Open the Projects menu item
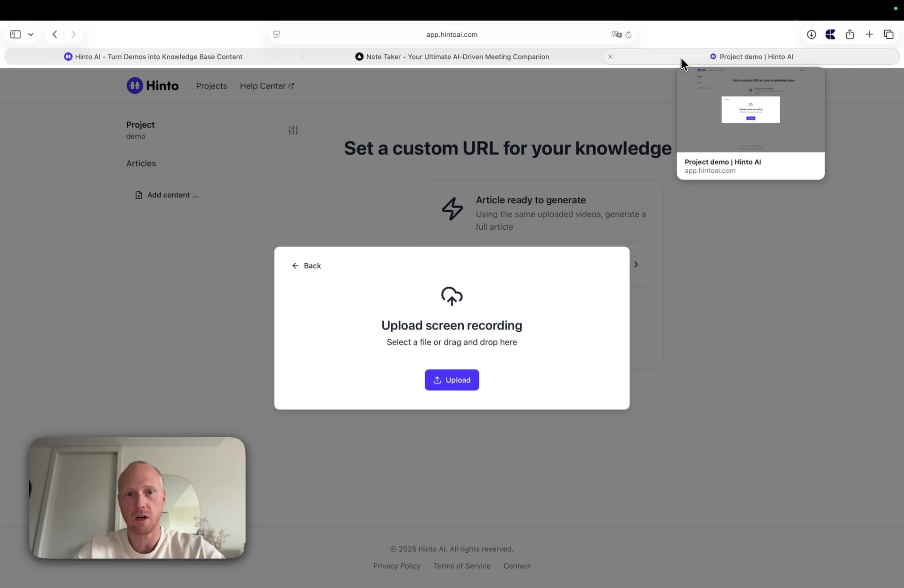The height and width of the screenshot is (588, 904). point(211,86)
